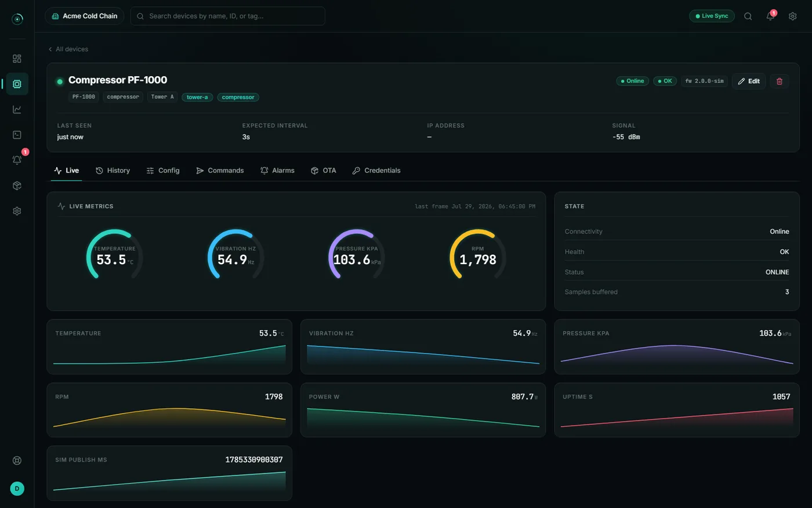Click the PF-1000 ID chip
Viewport: 812px width, 508px height.
tap(84, 97)
